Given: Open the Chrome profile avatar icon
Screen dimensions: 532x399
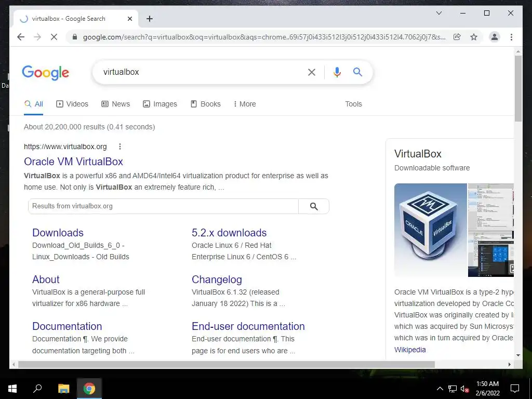Looking at the screenshot, I should pyautogui.click(x=495, y=37).
